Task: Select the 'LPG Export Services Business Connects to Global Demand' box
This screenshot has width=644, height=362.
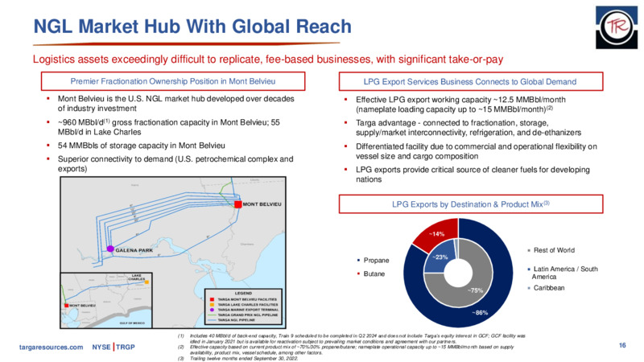Action: [x=471, y=82]
